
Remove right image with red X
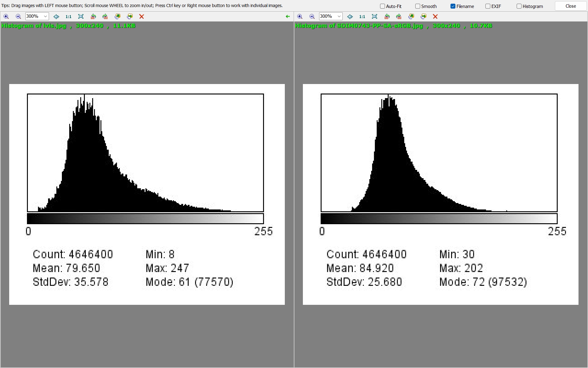[x=435, y=17]
